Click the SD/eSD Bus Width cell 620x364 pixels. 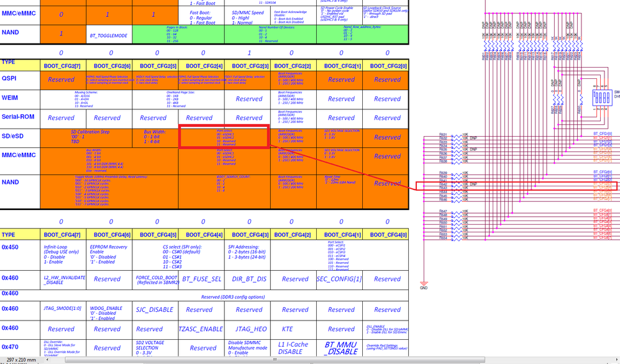pos(155,138)
